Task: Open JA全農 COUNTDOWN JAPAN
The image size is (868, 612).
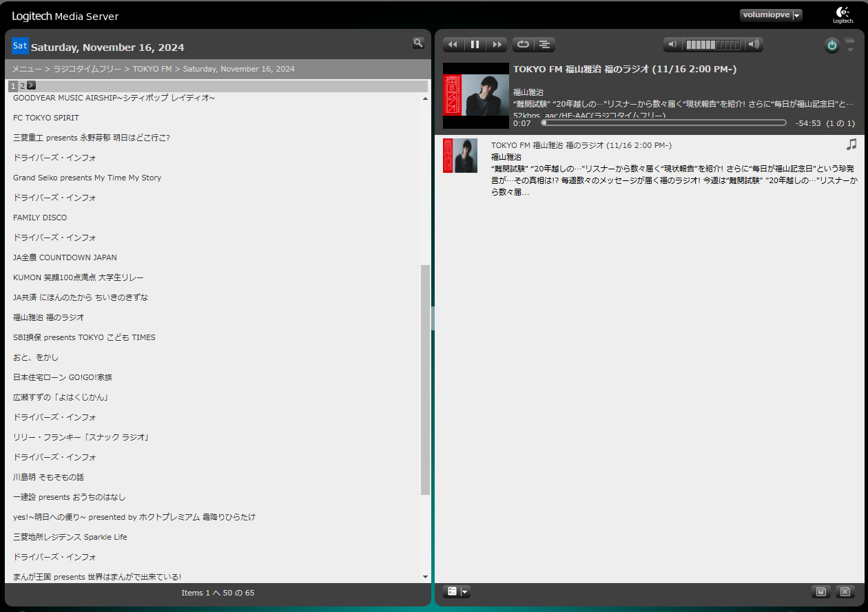Action: point(65,257)
